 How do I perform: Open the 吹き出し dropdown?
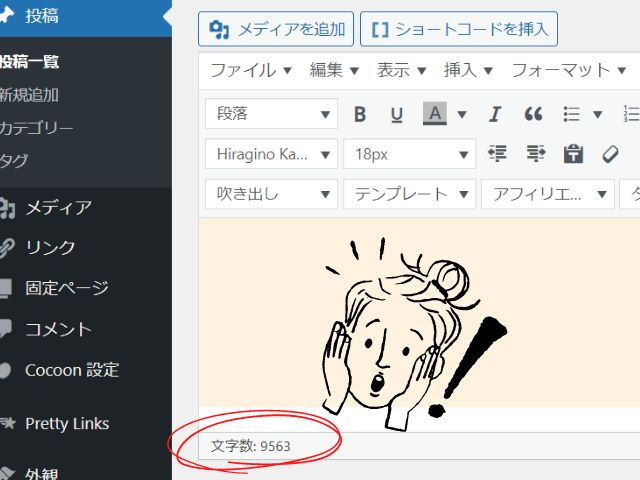[x=271, y=194]
